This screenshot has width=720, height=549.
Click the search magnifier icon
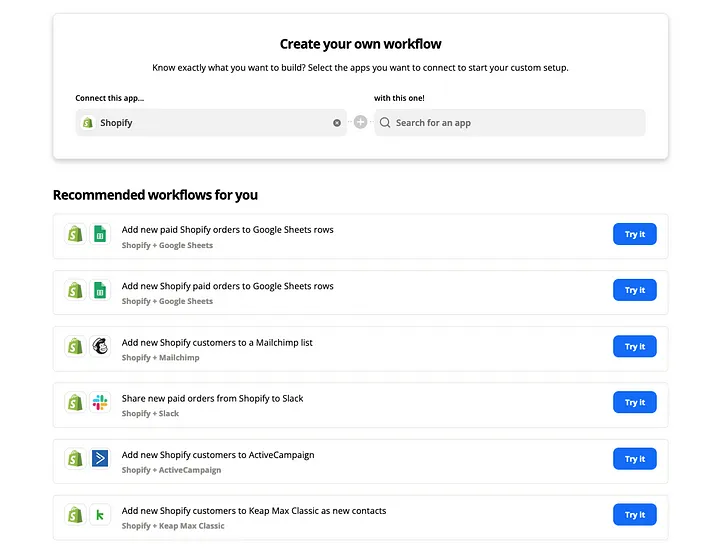click(385, 123)
